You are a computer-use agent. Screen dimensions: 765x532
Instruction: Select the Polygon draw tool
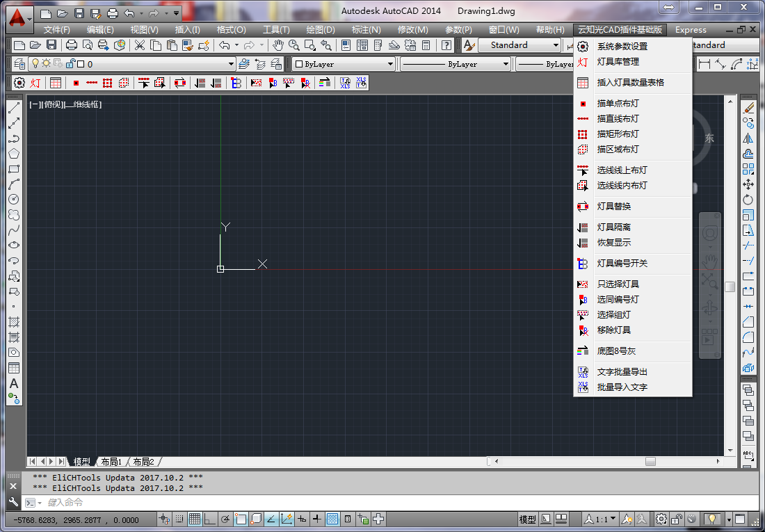14,154
